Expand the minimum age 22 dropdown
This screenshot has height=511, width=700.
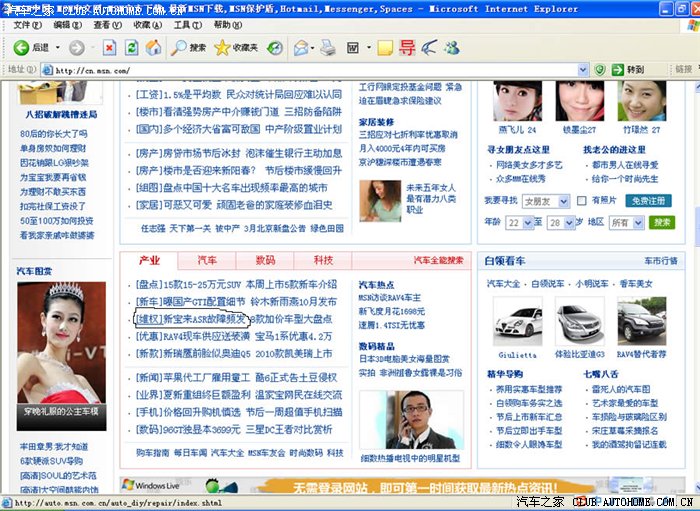[520, 222]
